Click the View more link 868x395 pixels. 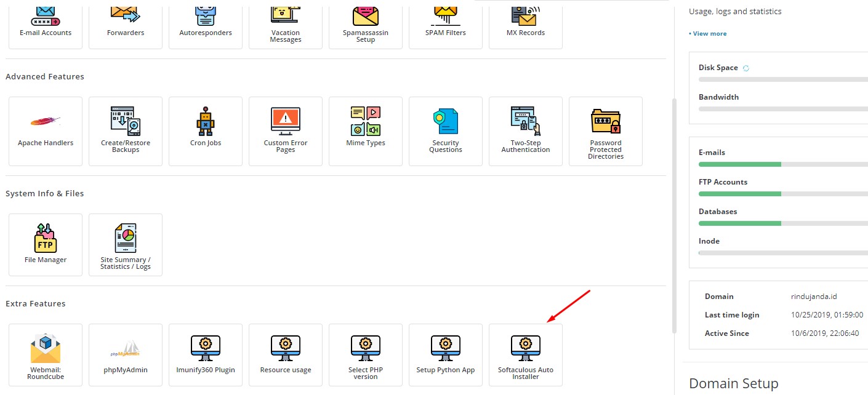[709, 34]
